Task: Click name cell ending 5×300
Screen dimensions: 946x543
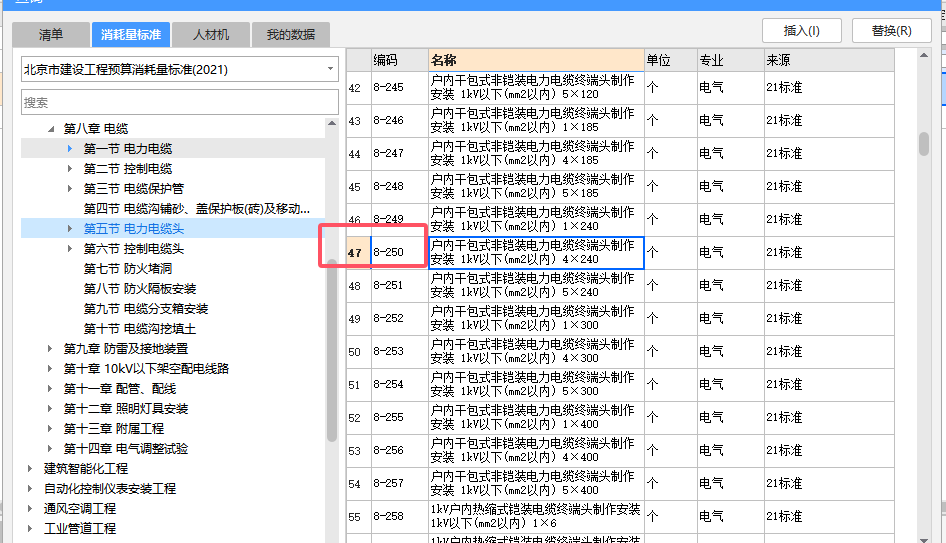Action: pos(536,384)
